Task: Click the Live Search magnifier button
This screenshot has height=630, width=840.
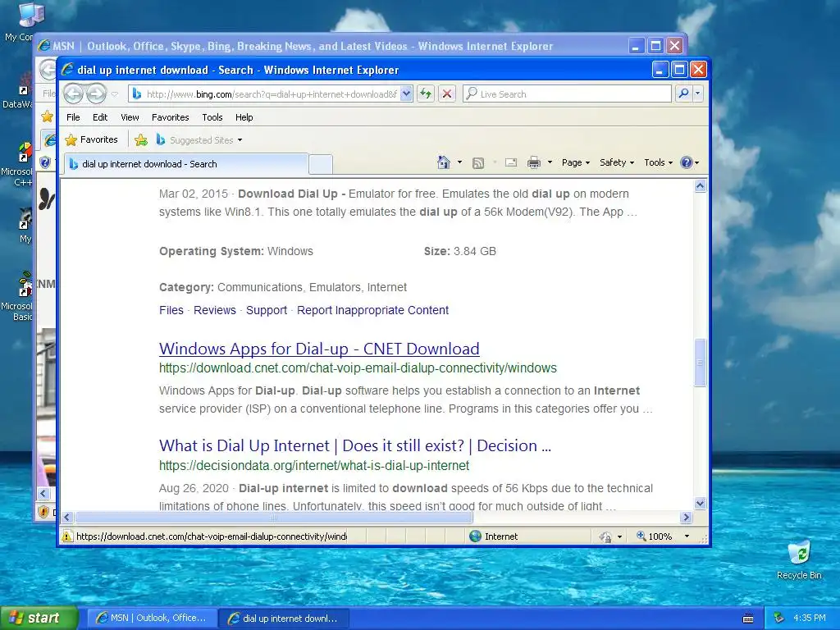Action: tap(683, 94)
